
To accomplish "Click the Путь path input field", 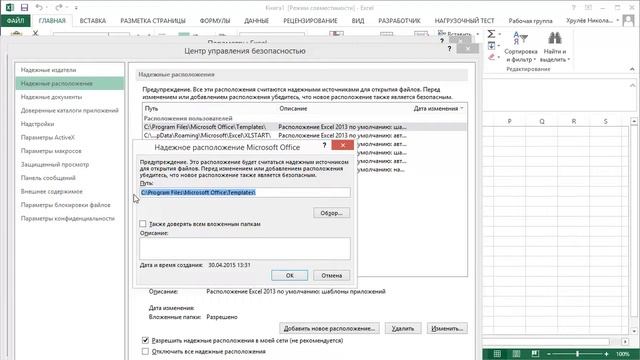I will pos(245,192).
